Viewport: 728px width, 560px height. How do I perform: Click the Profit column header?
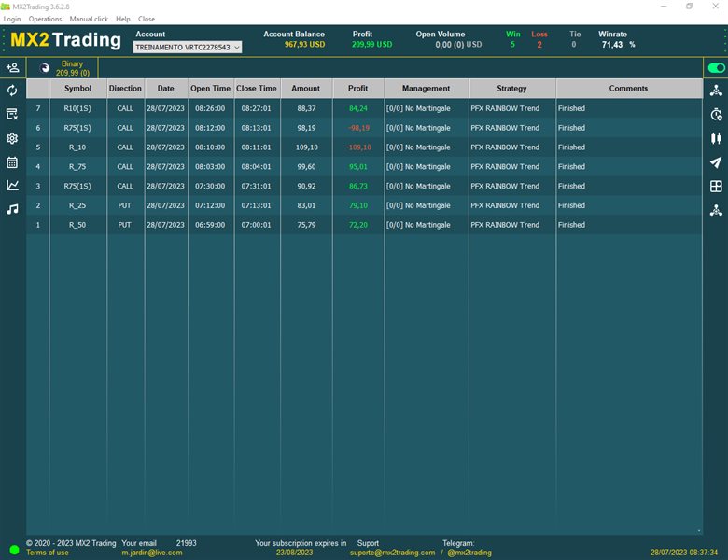point(357,89)
